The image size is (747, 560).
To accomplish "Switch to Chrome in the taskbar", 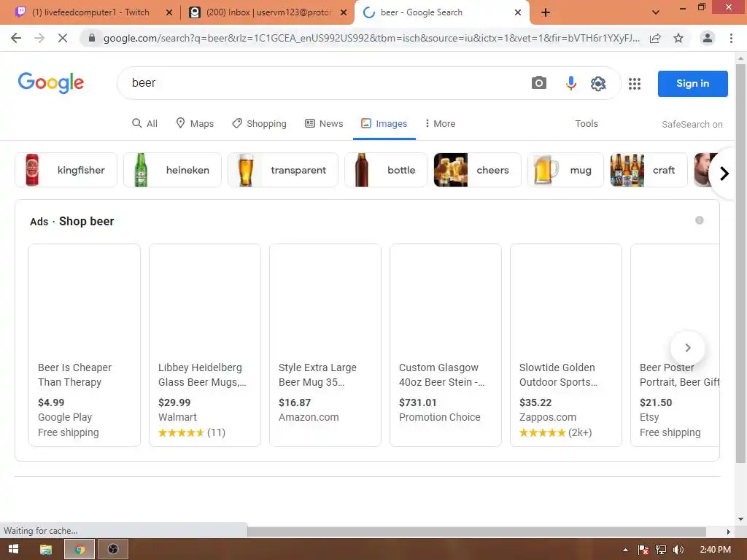I will [x=80, y=549].
